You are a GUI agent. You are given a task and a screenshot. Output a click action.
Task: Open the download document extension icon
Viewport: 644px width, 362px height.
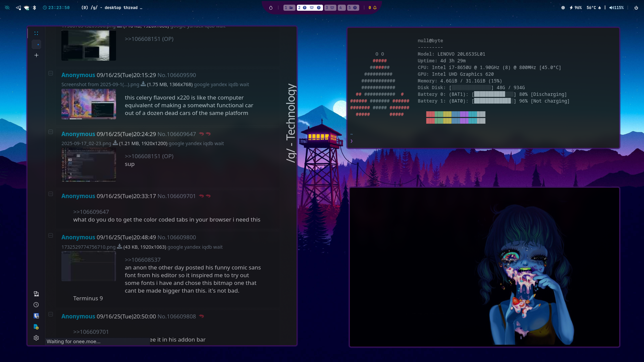coord(36,327)
